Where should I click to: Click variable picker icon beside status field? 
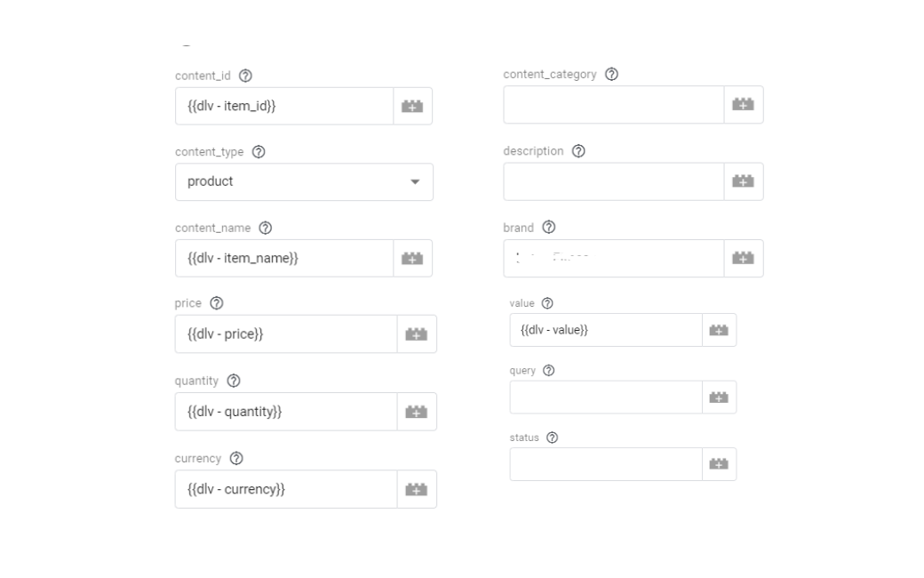[719, 464]
